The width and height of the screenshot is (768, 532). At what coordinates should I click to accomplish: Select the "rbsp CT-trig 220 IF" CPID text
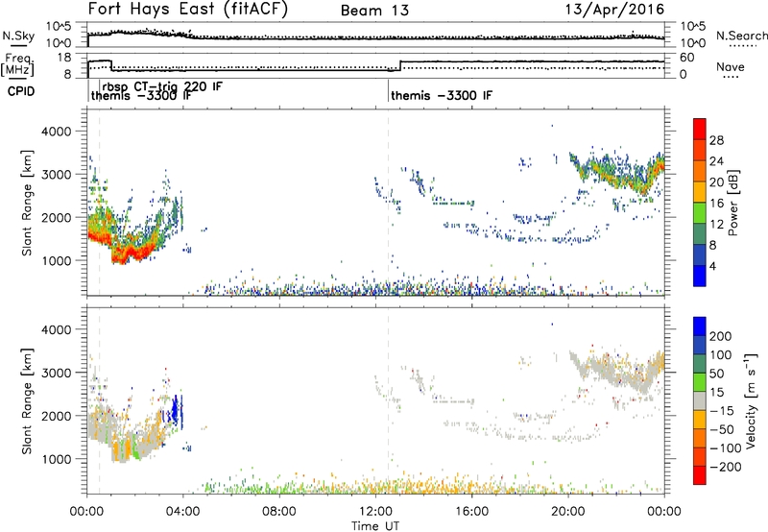pos(162,86)
